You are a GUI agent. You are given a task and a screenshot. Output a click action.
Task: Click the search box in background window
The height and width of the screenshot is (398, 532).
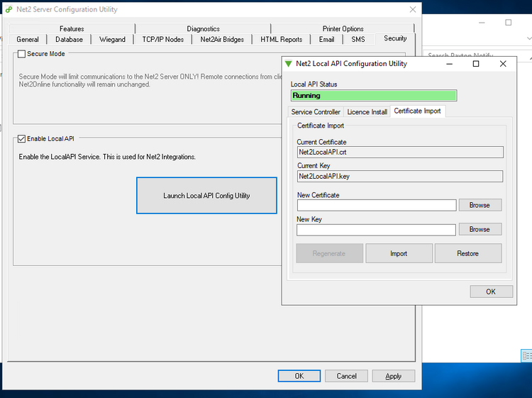475,54
